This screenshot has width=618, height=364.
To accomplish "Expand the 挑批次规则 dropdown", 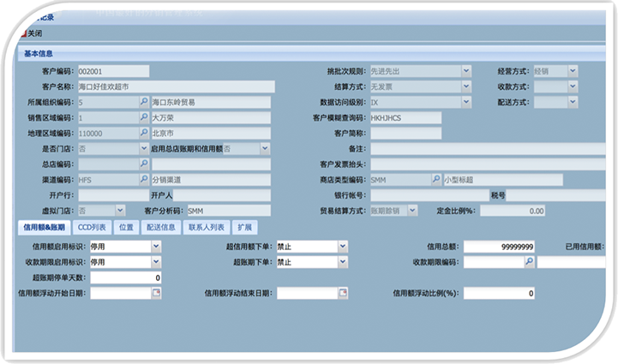I will coord(466,71).
